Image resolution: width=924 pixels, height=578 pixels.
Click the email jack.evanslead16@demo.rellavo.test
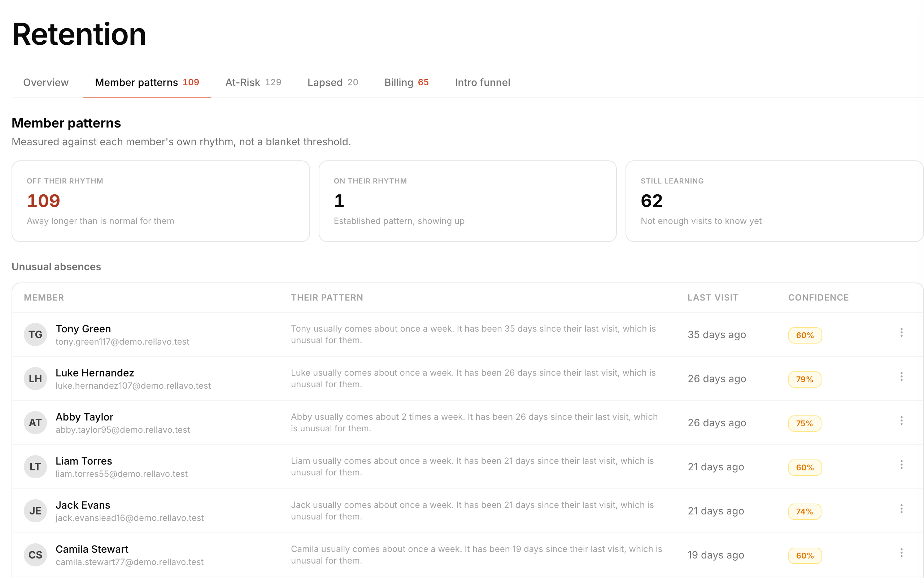click(x=130, y=518)
